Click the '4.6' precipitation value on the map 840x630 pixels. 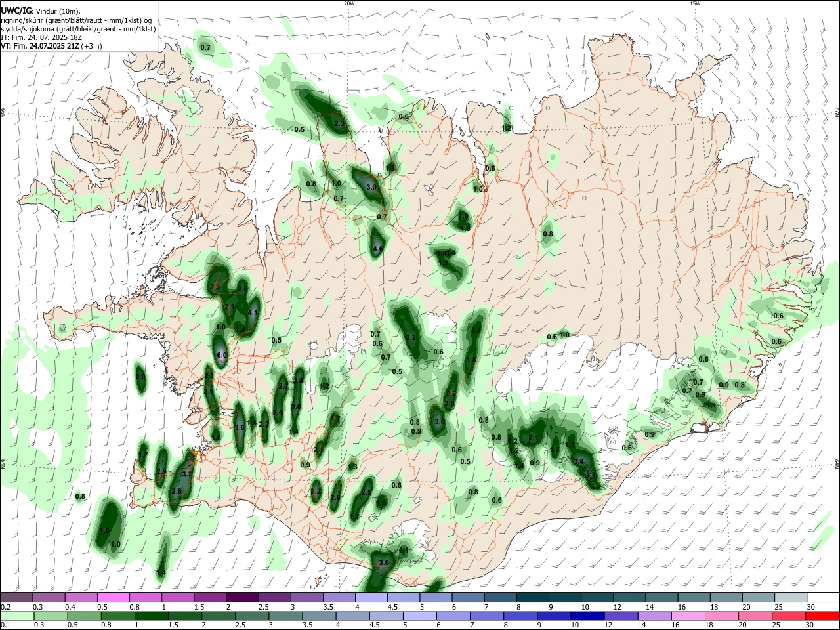pyautogui.click(x=378, y=249)
